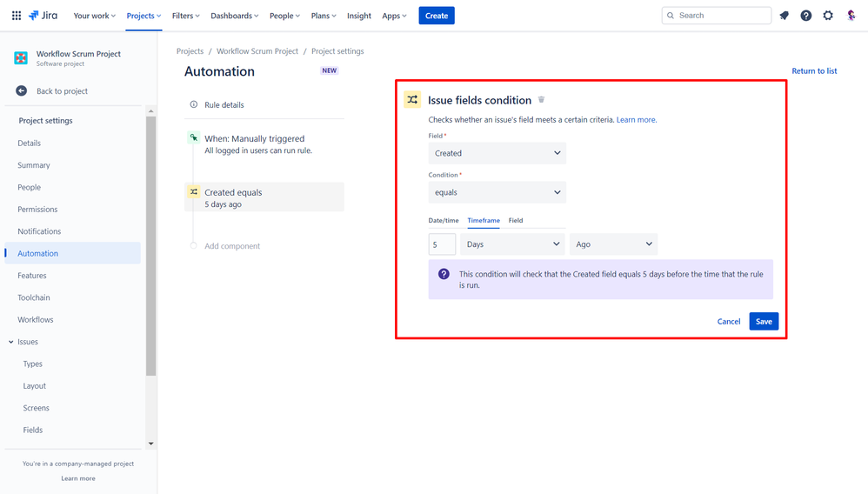
Task: Click the Jira logo
Action: 43,16
